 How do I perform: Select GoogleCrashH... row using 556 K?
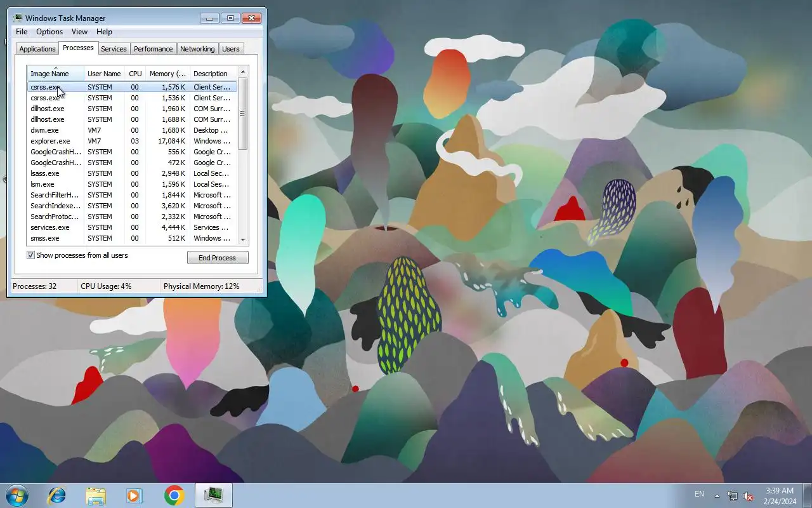[x=132, y=152]
